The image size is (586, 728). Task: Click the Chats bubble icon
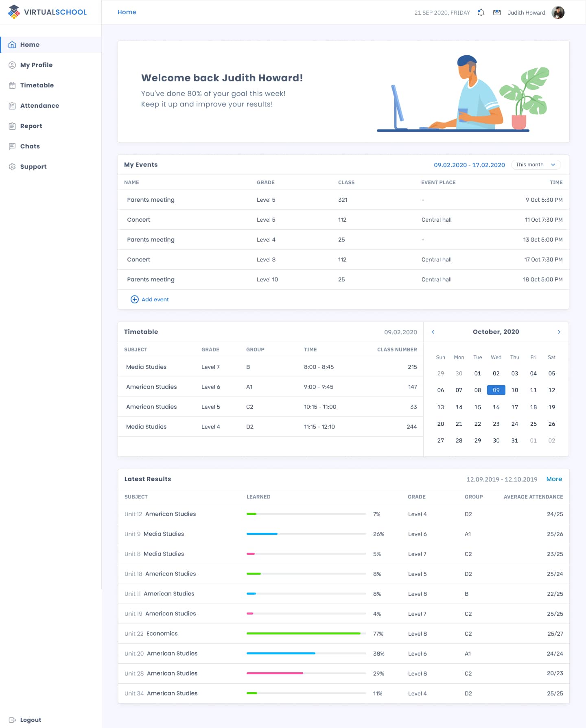coord(12,146)
